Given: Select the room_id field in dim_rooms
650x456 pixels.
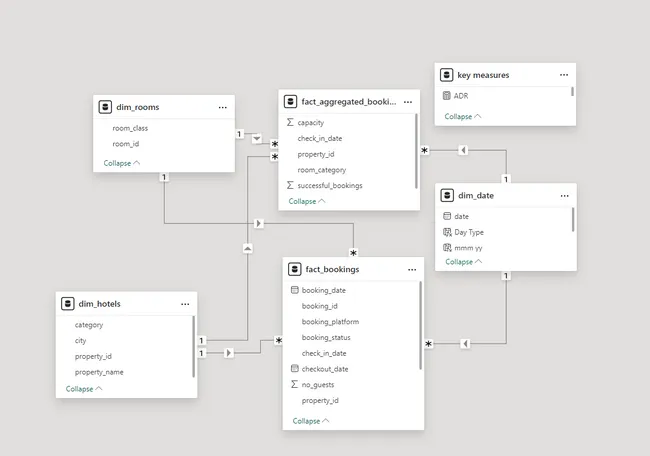Looking at the screenshot, I should pyautogui.click(x=126, y=144).
